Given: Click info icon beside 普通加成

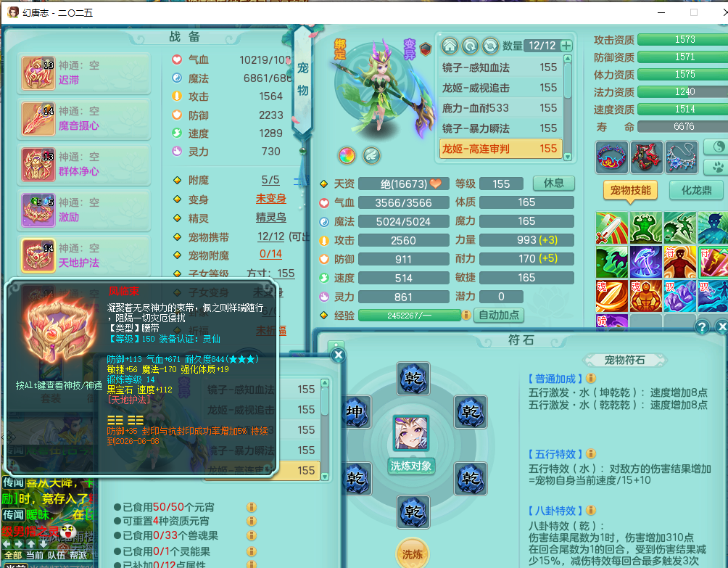Looking at the screenshot, I should [x=590, y=379].
